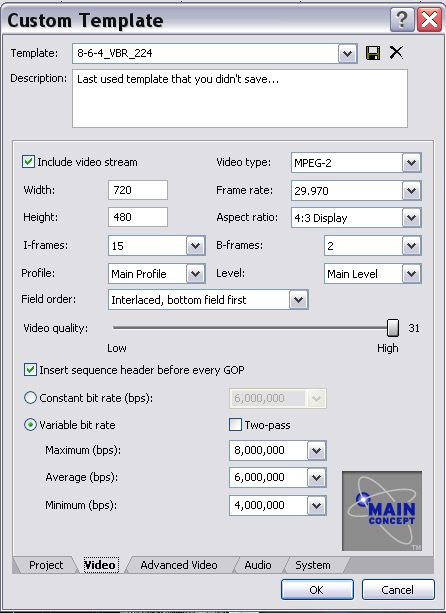Open help via question mark button
446x613 pixels.
[402, 20]
